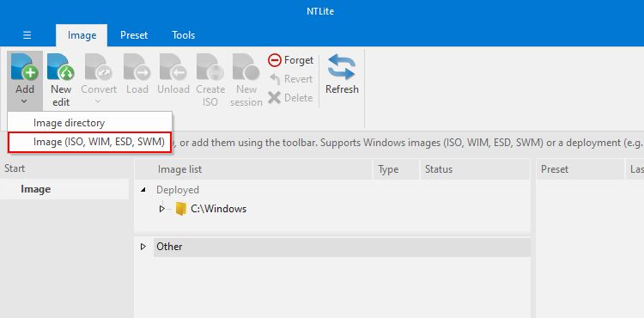
Task: Switch to the Tools ribbon tab
Action: click(183, 35)
